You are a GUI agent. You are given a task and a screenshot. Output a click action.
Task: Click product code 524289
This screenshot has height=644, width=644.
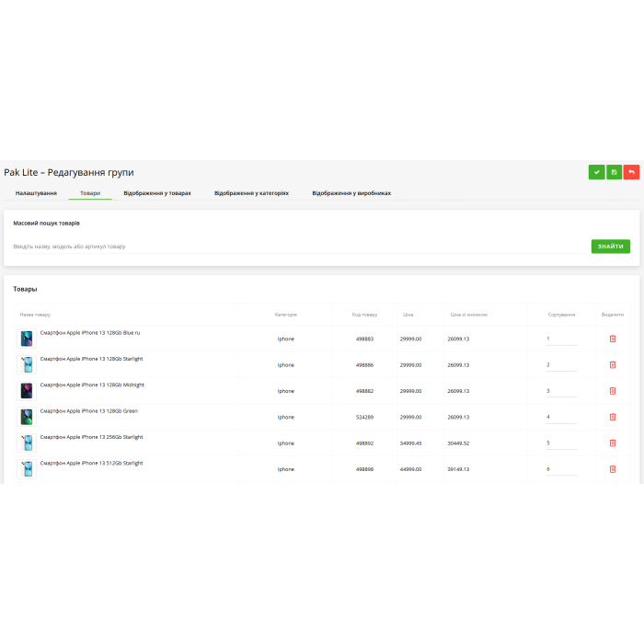click(364, 417)
